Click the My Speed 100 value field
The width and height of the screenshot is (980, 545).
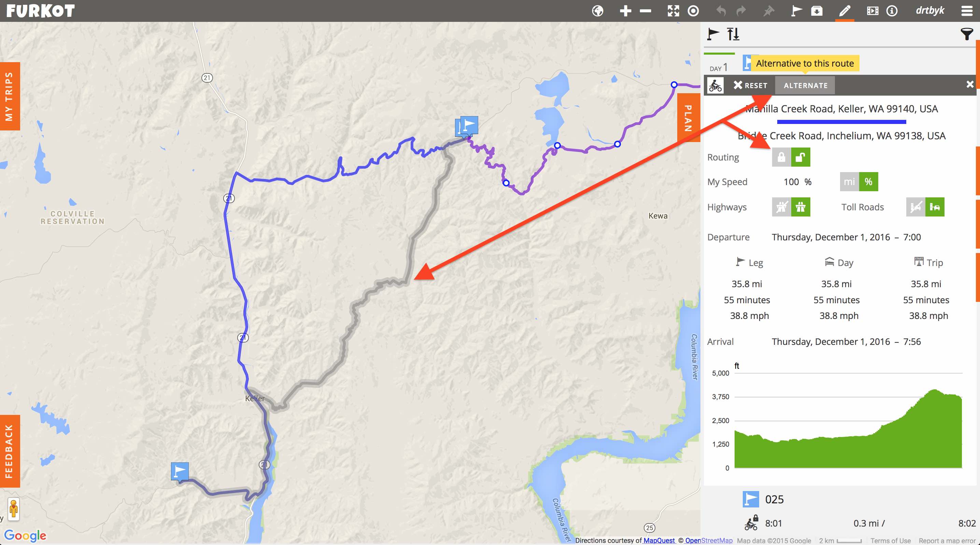[x=791, y=182]
